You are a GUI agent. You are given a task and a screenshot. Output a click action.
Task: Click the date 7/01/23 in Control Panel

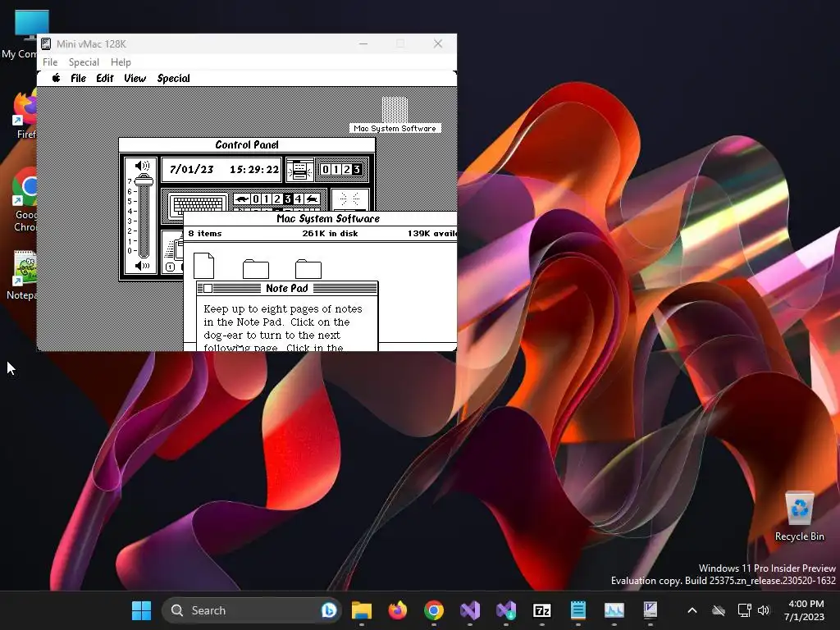(191, 170)
